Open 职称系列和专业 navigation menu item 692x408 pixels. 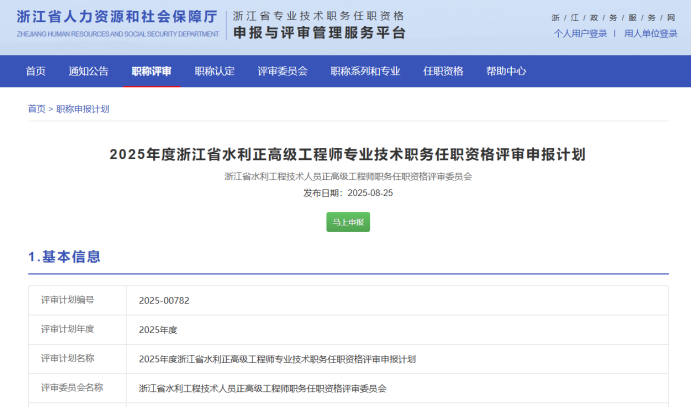[365, 71]
